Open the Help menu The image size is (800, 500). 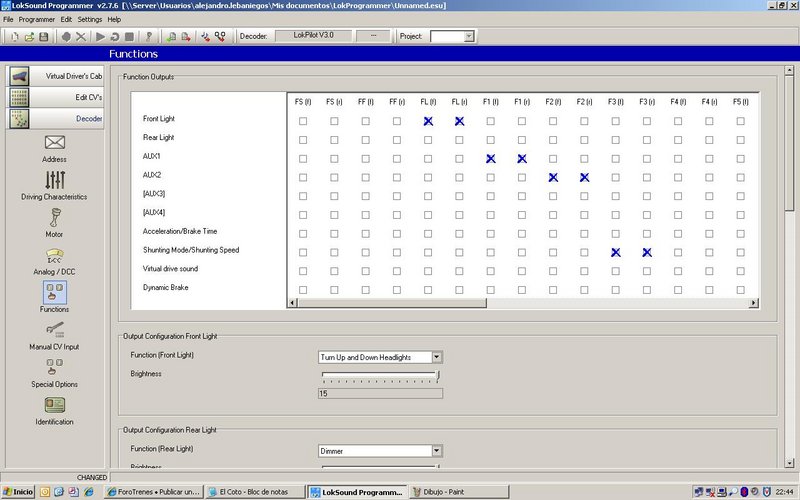pos(114,19)
